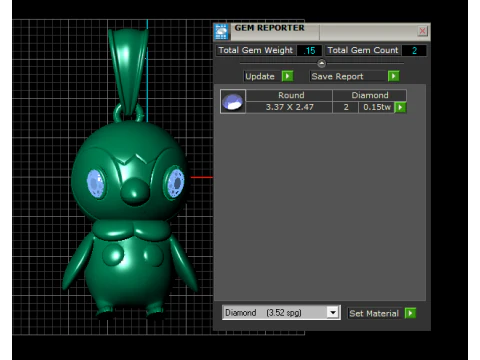The height and width of the screenshot is (360, 480).
Task: Click the Total Gem Weight value field
Action: [x=309, y=51]
